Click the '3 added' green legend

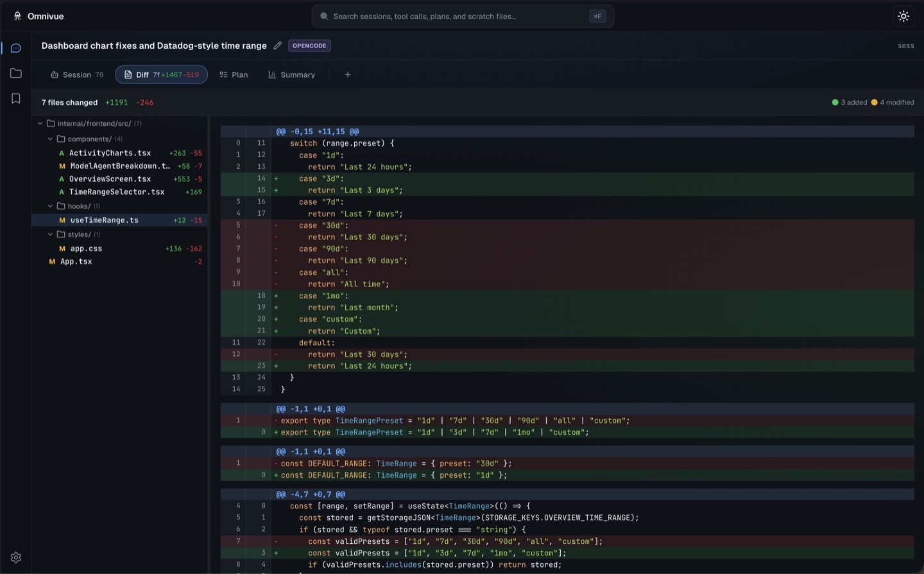850,102
